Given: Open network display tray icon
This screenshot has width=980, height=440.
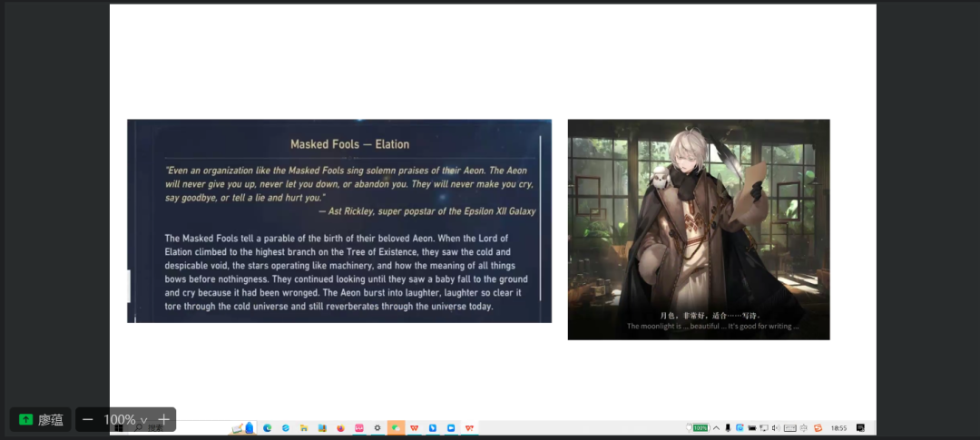Looking at the screenshot, I should pos(764,428).
